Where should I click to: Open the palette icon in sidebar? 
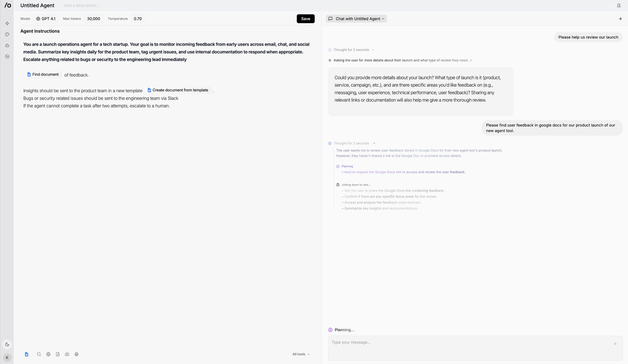[x=7, y=35]
